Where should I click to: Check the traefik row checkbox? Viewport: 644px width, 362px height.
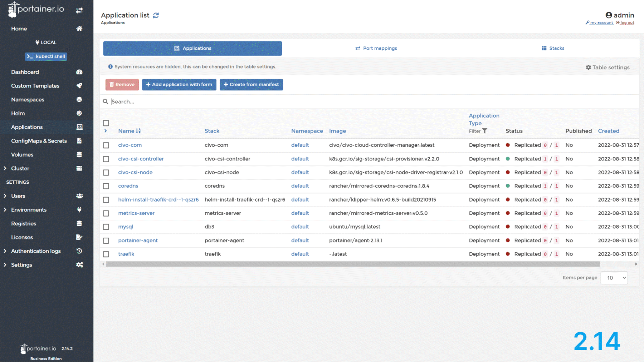(106, 254)
